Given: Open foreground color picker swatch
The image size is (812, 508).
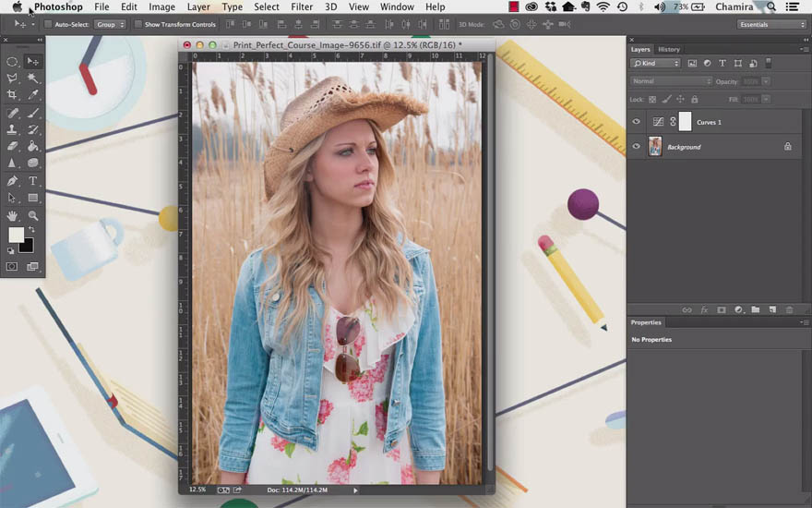Looking at the screenshot, I should click(16, 235).
